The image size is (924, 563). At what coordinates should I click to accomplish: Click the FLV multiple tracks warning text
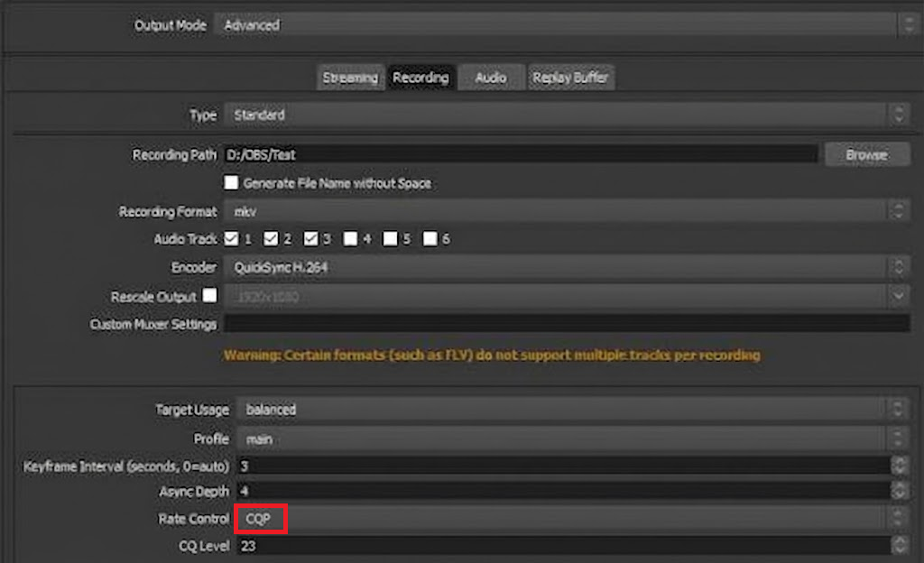click(492, 355)
